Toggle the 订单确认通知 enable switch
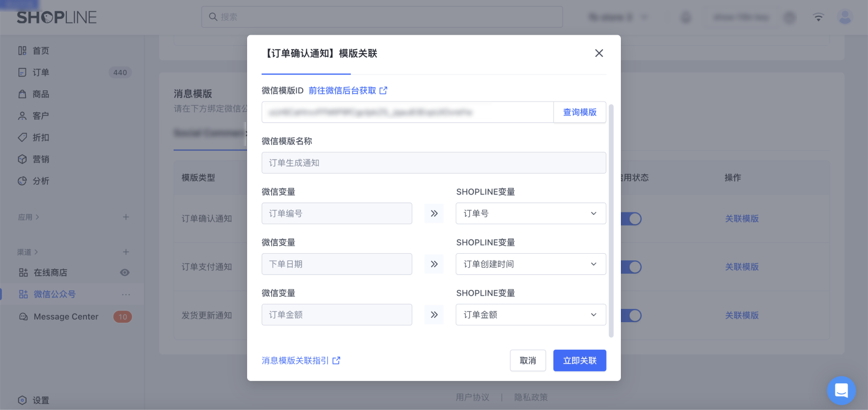 click(631, 219)
